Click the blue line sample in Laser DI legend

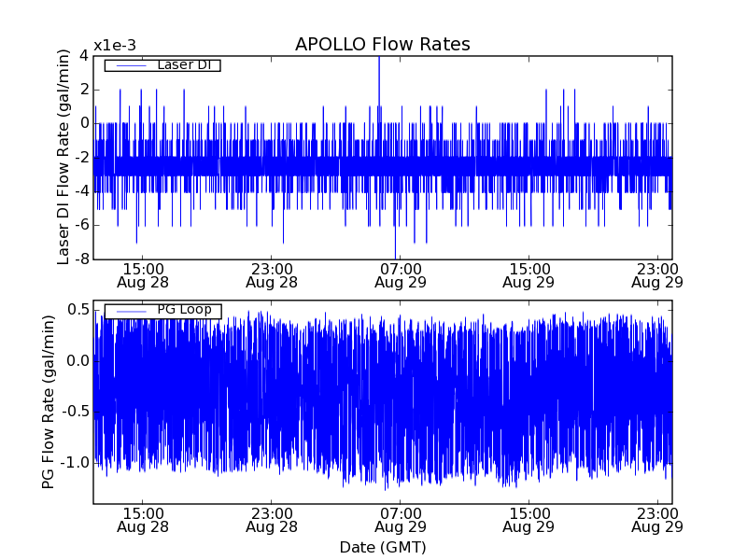pyautogui.click(x=129, y=65)
